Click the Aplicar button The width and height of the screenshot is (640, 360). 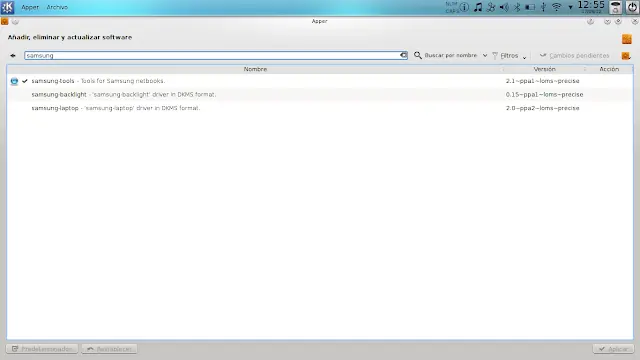pyautogui.click(x=613, y=349)
